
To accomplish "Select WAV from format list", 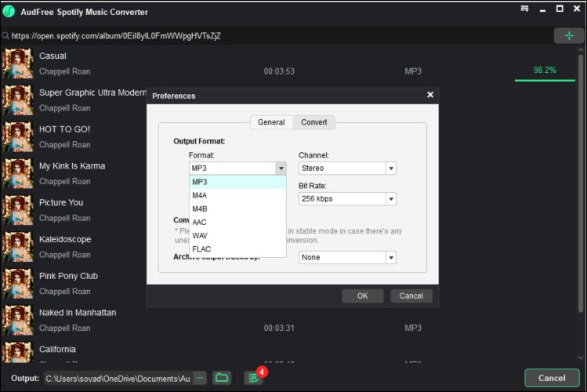I will [237, 236].
